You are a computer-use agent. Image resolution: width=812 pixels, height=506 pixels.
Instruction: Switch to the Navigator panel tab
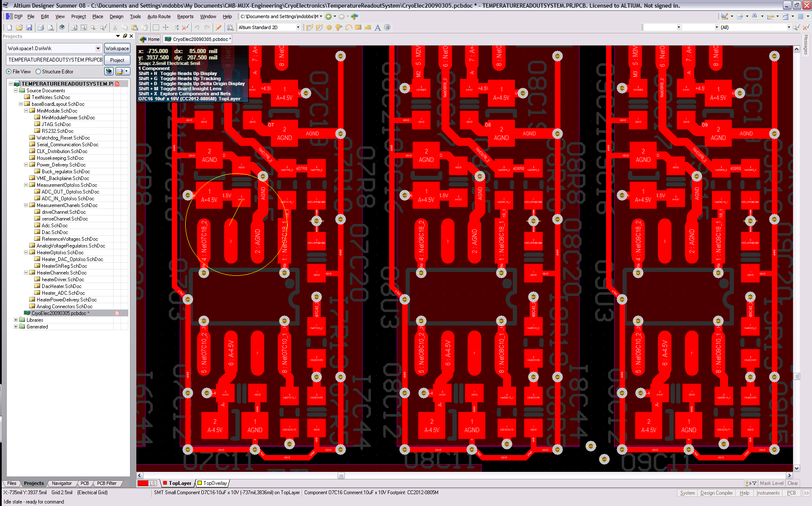click(62, 483)
